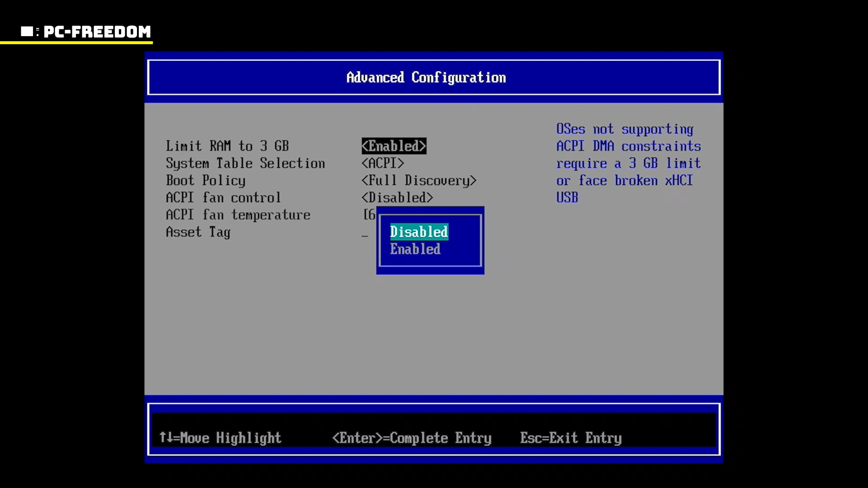The image size is (868, 488).
Task: Click the PC-FREEDOM logo icon
Action: (27, 31)
